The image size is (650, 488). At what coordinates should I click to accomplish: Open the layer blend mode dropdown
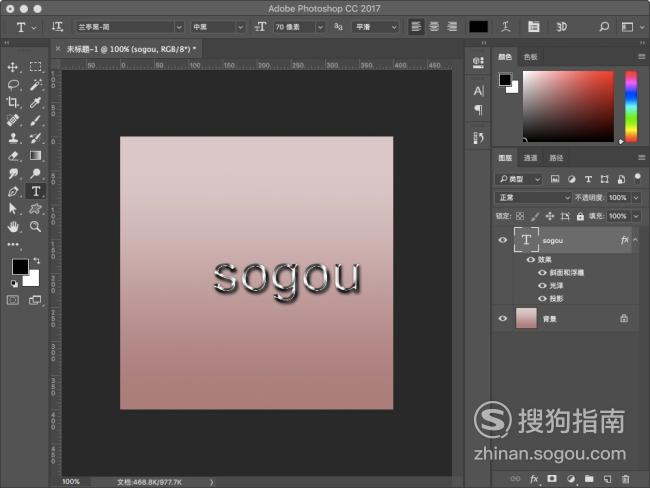[x=533, y=198]
